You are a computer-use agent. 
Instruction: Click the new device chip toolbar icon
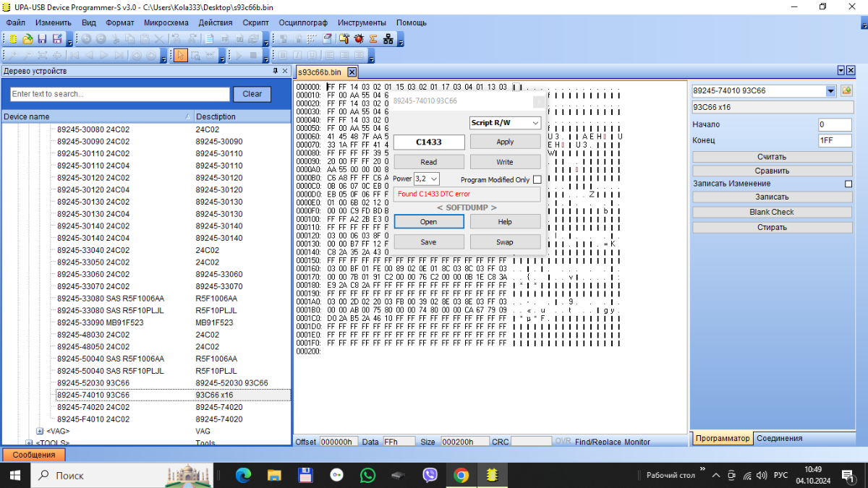[12, 39]
